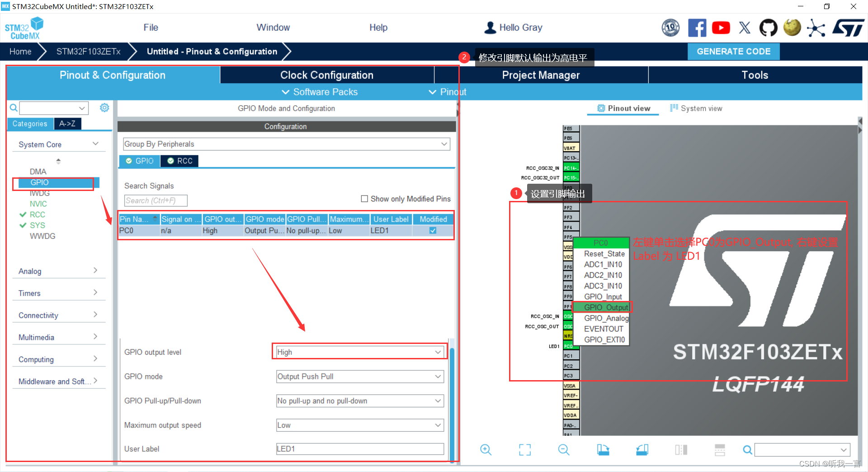Select NVIC in System Core list

(38, 204)
